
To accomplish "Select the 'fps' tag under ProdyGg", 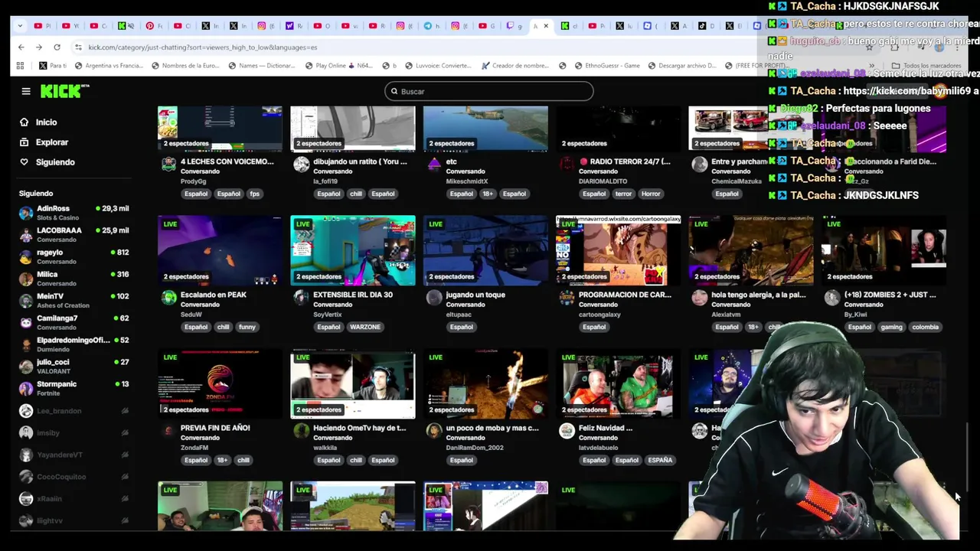I will pos(254,194).
